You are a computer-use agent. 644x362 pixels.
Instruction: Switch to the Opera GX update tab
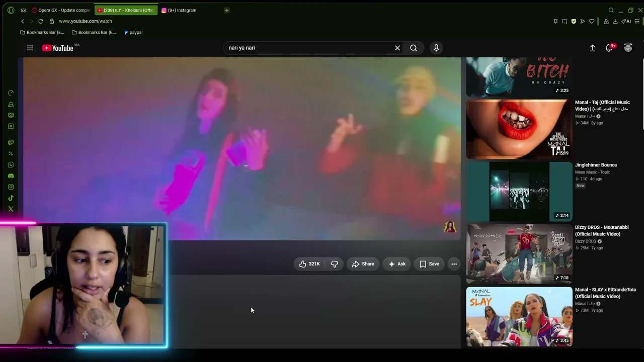coord(61,10)
